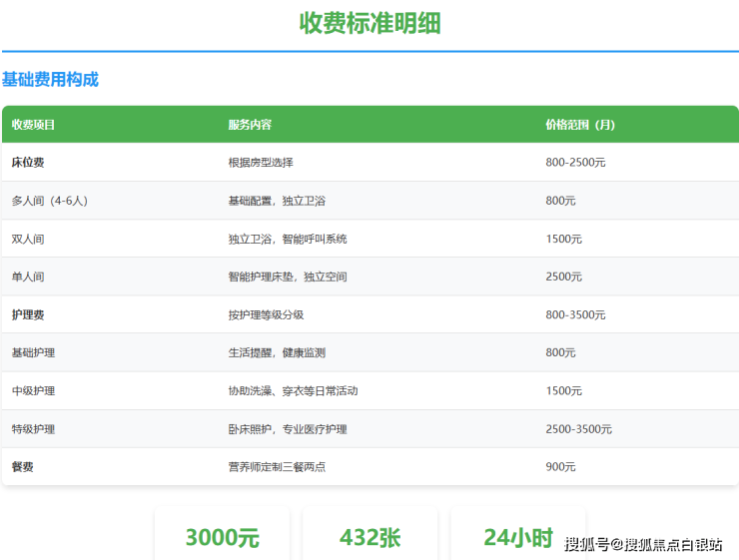
Task: Select the 基础费用构成 section heading
Action: (x=50, y=80)
